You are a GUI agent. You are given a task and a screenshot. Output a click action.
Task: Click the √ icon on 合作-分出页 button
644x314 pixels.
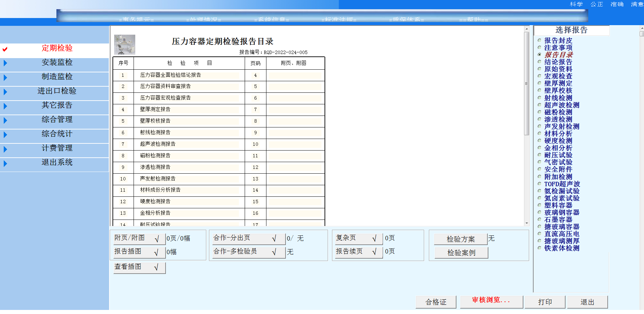(x=274, y=238)
